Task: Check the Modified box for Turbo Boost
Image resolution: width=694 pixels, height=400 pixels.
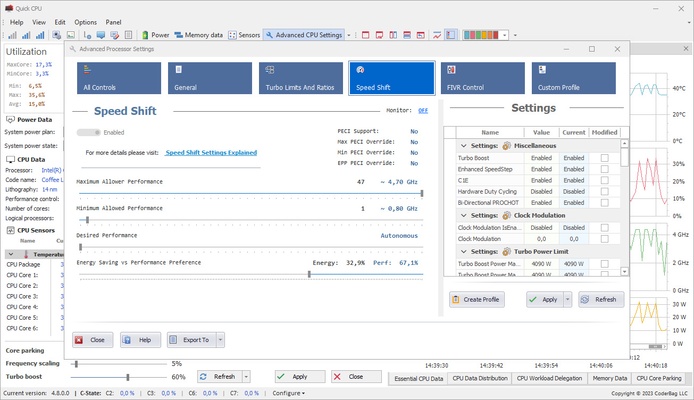Action: pyautogui.click(x=604, y=158)
